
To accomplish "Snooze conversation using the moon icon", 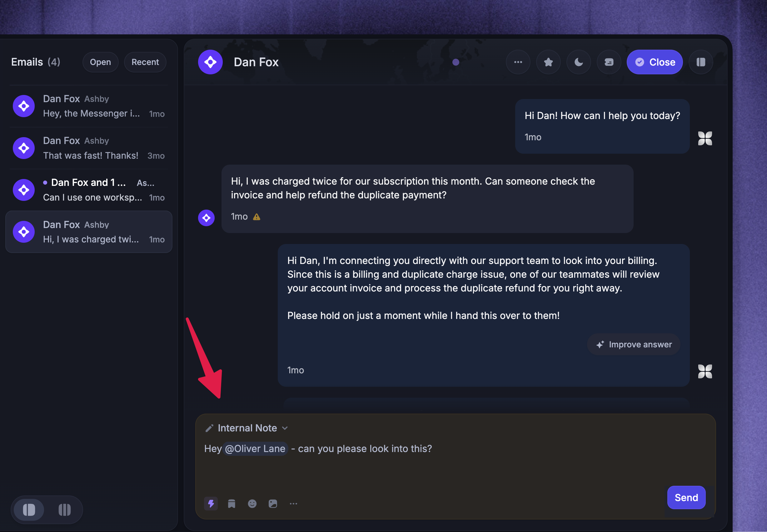I will pyautogui.click(x=578, y=62).
